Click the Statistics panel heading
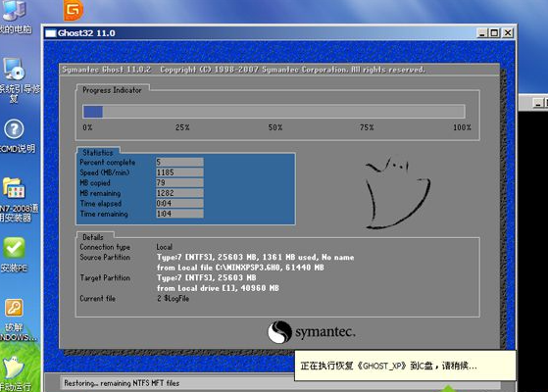Image resolution: width=548 pixels, height=392 pixels. pyautogui.click(x=98, y=153)
